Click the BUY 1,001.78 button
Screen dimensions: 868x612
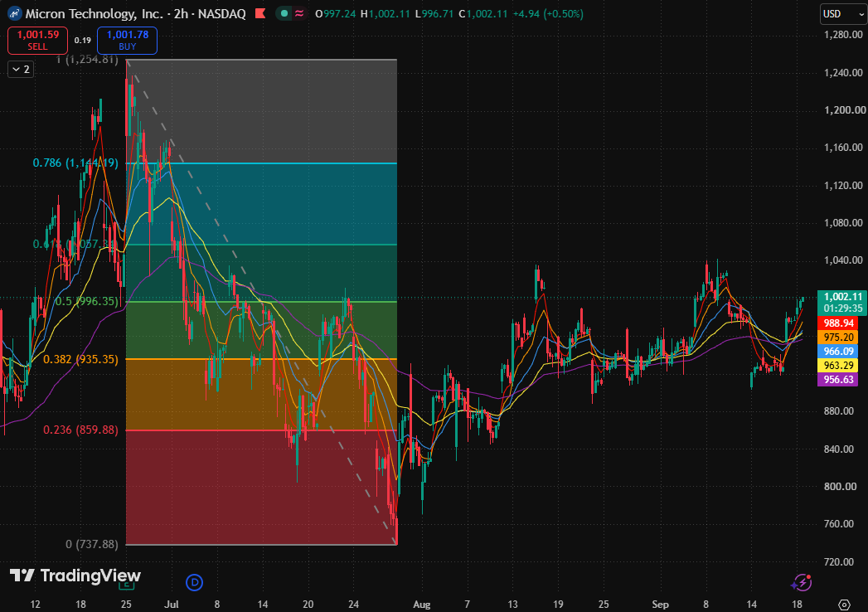coord(128,41)
